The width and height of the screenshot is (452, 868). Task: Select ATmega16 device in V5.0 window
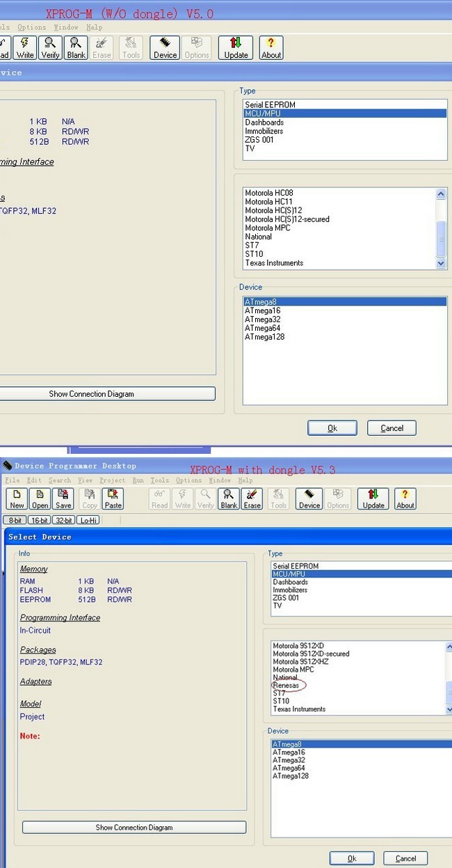[344, 310]
